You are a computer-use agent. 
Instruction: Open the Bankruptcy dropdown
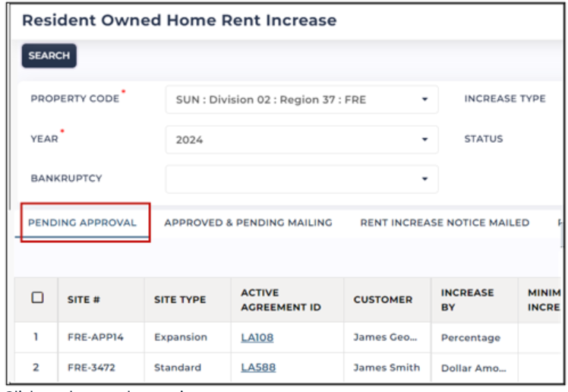(x=301, y=179)
